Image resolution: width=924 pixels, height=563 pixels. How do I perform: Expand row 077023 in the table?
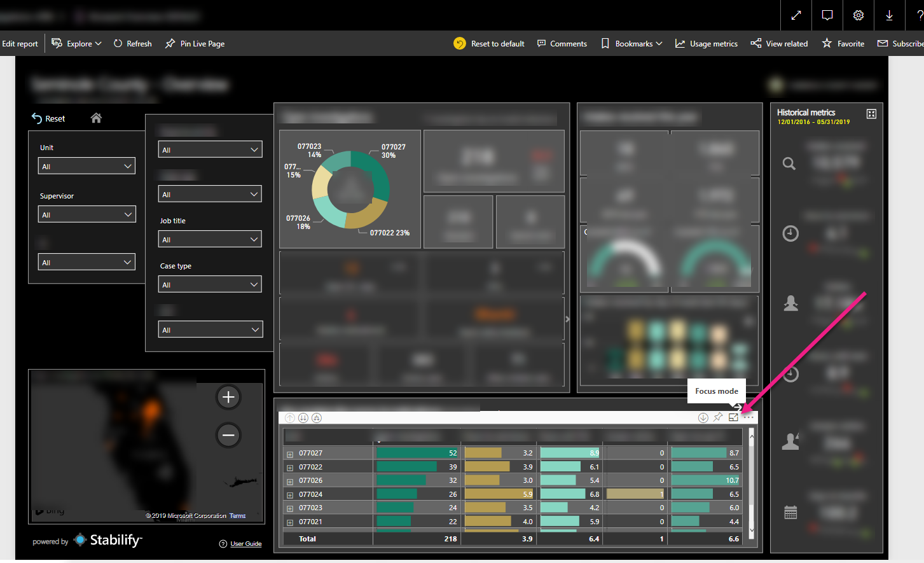click(290, 508)
